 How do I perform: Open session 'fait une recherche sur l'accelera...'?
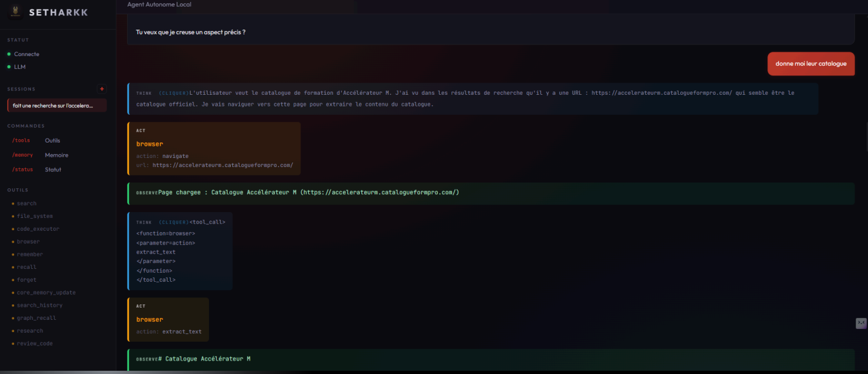(57, 105)
